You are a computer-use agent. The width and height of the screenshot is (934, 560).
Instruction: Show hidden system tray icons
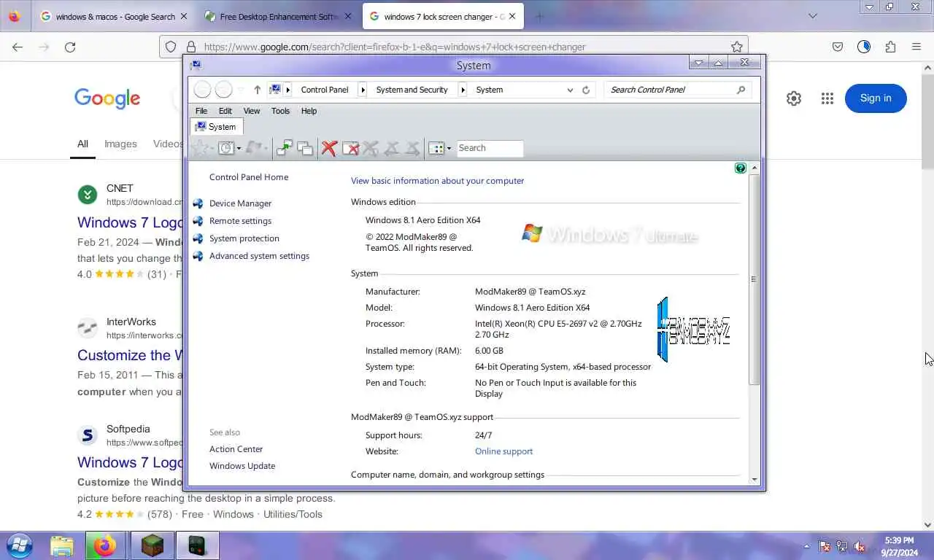806,546
